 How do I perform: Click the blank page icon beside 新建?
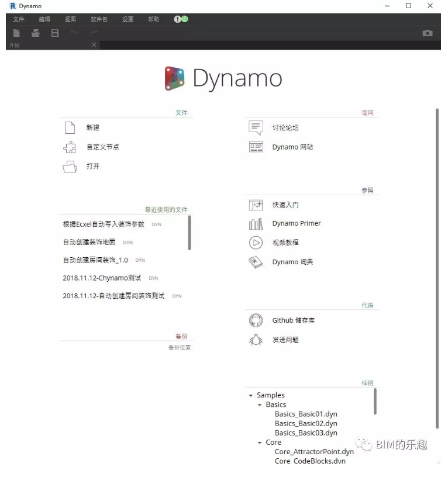coord(70,128)
